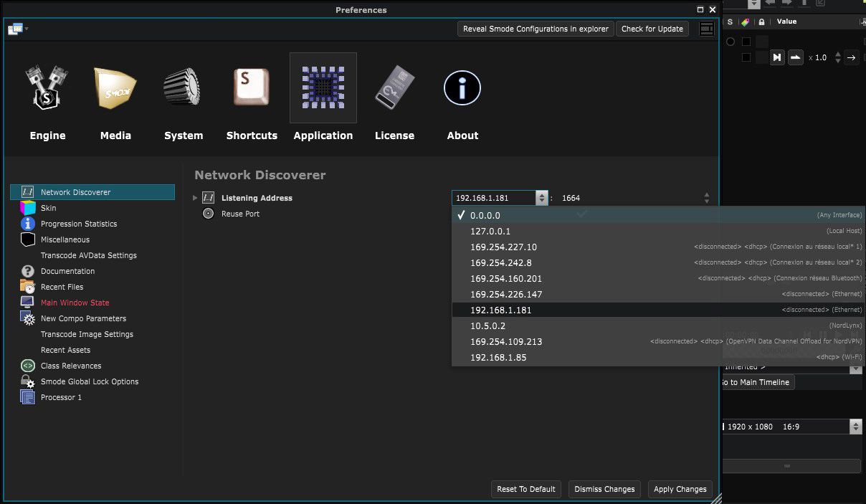Click the Network Discoverer icon in sidebar
Viewport: 866px width, 504px height.
[28, 192]
